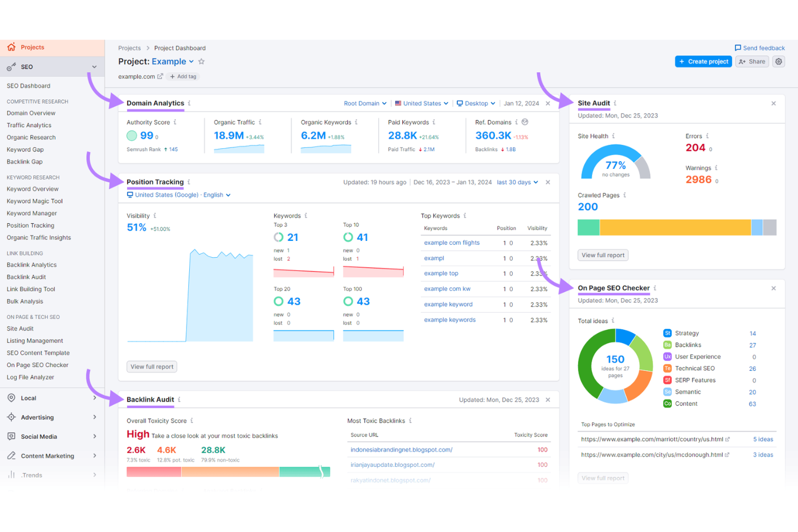Click Backlink Audit info icon
798x532 pixels.
click(179, 399)
